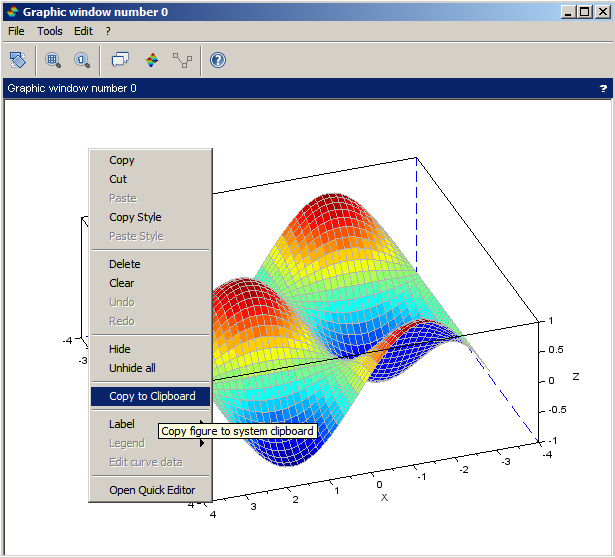Choose Copy to Clipboard in context menu
Image resolution: width=615 pixels, height=558 pixels.
point(152,396)
